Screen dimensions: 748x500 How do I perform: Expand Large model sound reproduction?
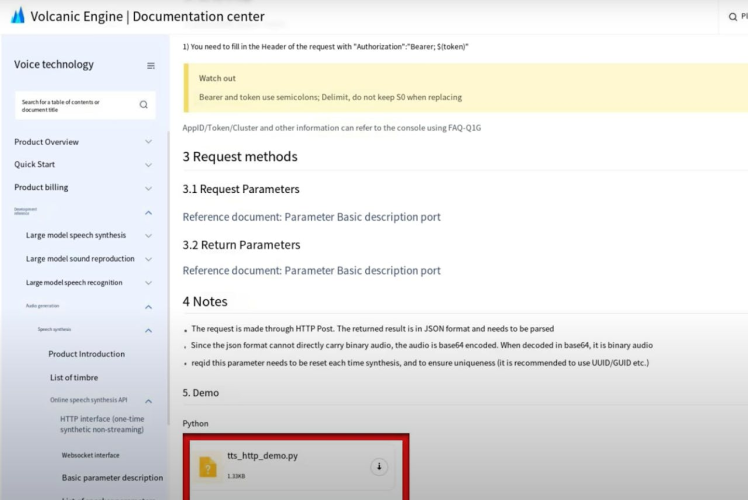click(149, 259)
